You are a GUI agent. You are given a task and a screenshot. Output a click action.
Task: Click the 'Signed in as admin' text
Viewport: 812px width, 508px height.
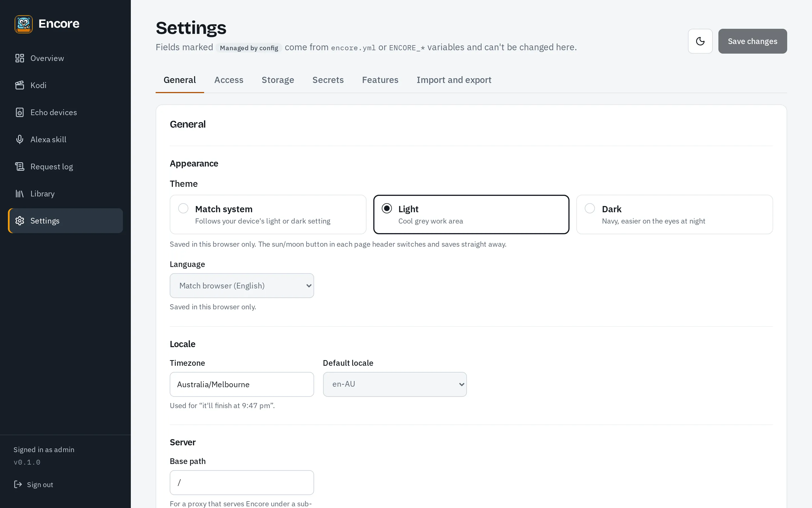point(44,450)
